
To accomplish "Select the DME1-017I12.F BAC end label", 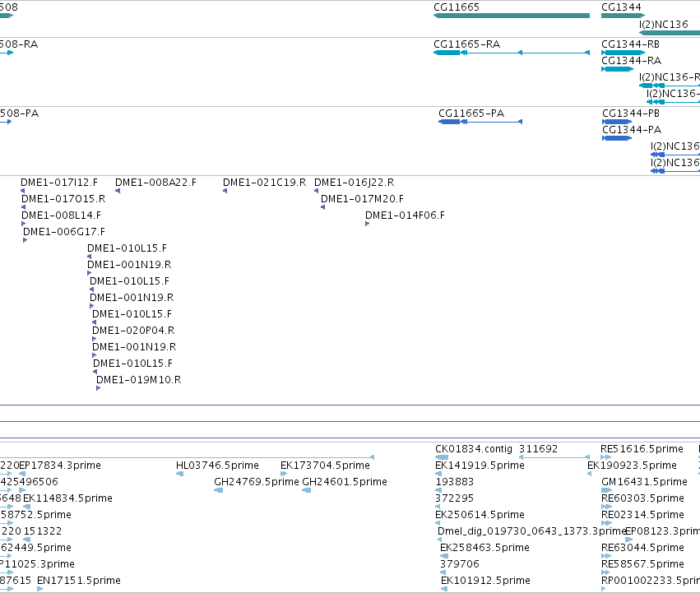I will (59, 183).
